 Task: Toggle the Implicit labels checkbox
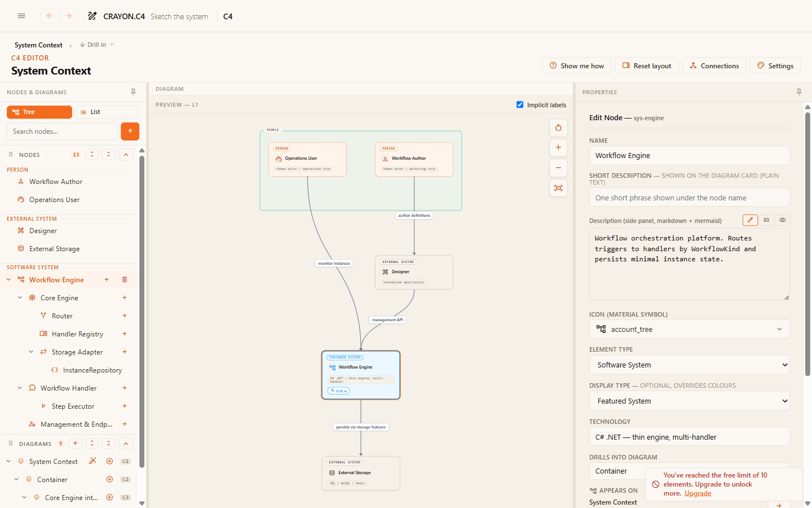point(520,104)
